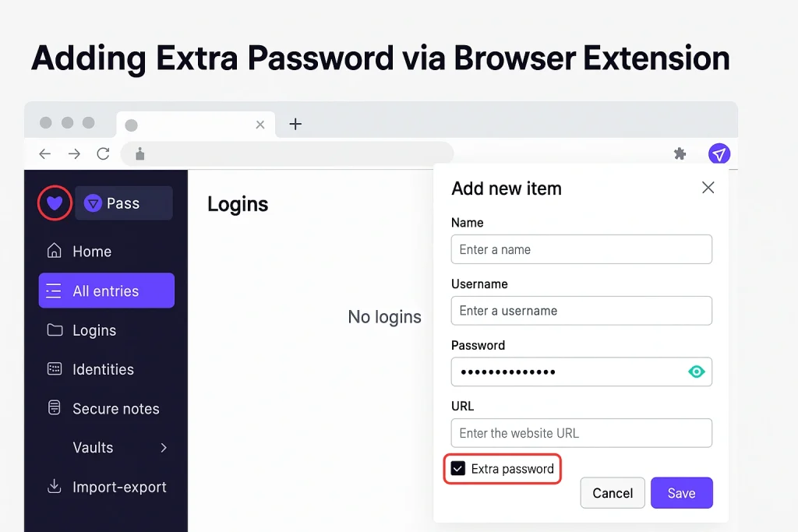
Task: Close the Add new item dialog
Action: [708, 188]
